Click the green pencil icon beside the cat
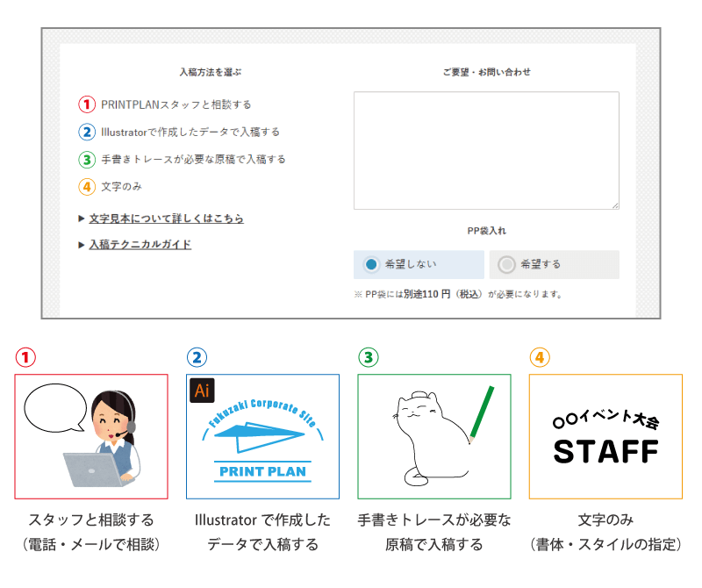702x588 pixels. [479, 412]
